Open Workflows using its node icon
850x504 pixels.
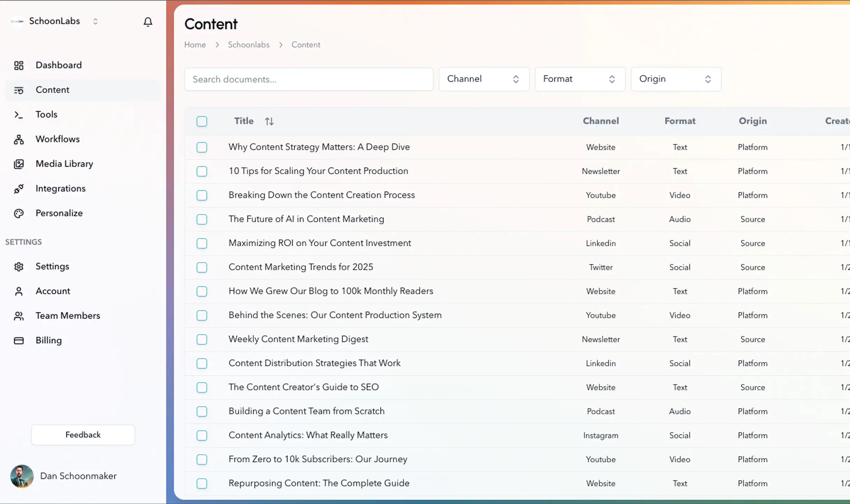[19, 139]
